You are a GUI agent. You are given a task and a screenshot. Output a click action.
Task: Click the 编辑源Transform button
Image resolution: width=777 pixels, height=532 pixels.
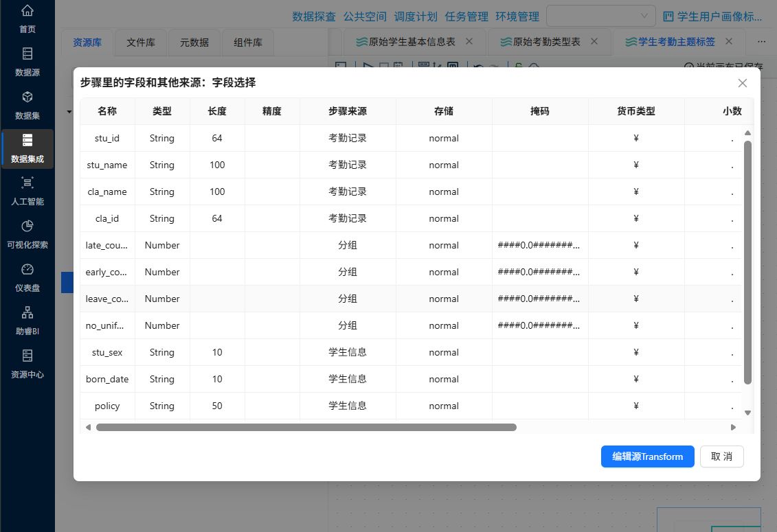(647, 456)
